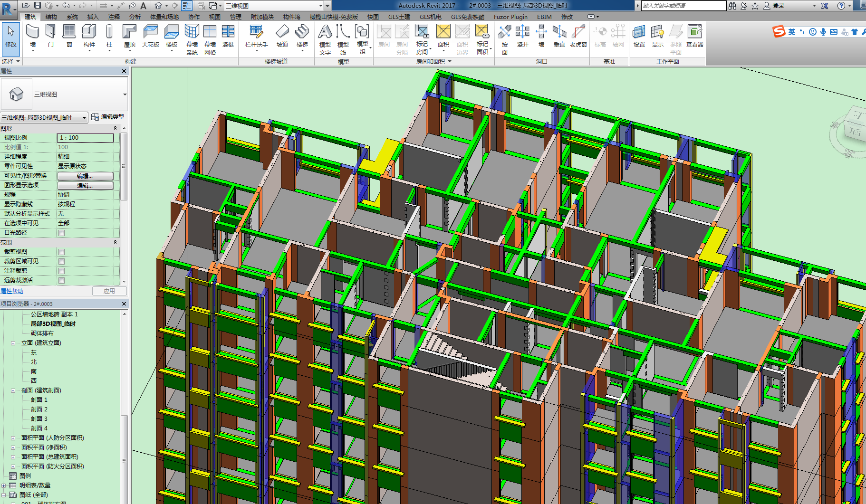Viewport: 866px width, 504px height.
Task: Open the work plane Viewer (查看器)
Action: point(695,36)
